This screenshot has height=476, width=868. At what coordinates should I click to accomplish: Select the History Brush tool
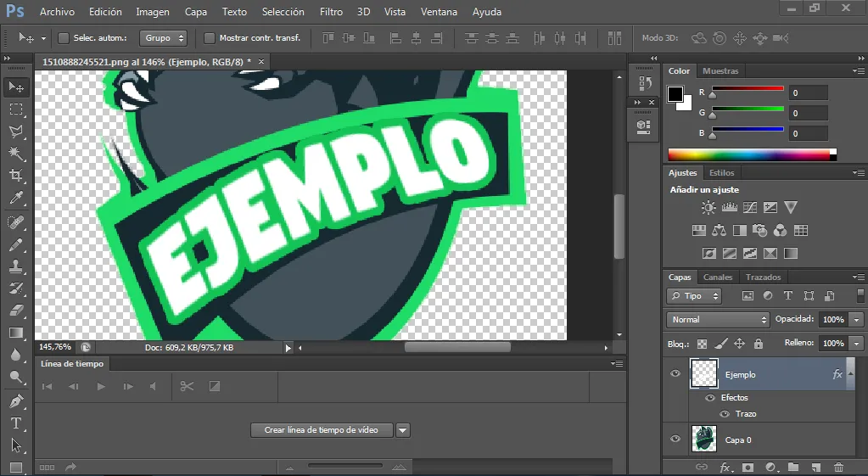click(x=16, y=288)
